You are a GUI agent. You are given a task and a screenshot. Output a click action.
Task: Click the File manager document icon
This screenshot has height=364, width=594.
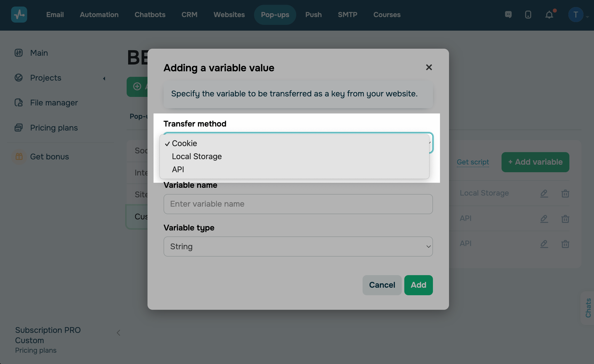[x=19, y=103]
